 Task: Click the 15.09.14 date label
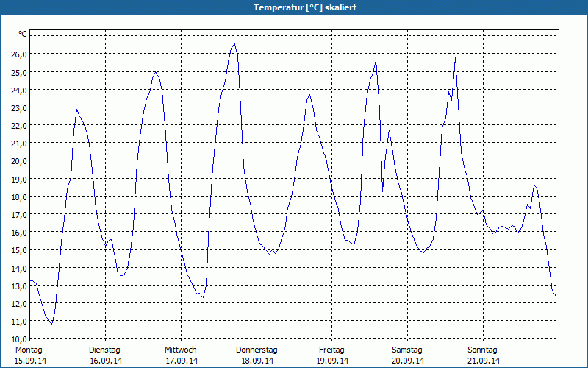tap(30, 361)
